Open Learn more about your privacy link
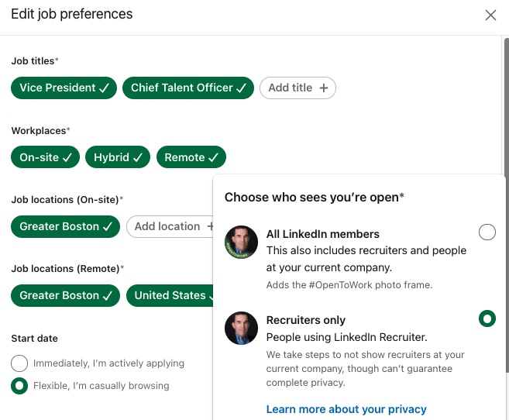 coord(346,409)
